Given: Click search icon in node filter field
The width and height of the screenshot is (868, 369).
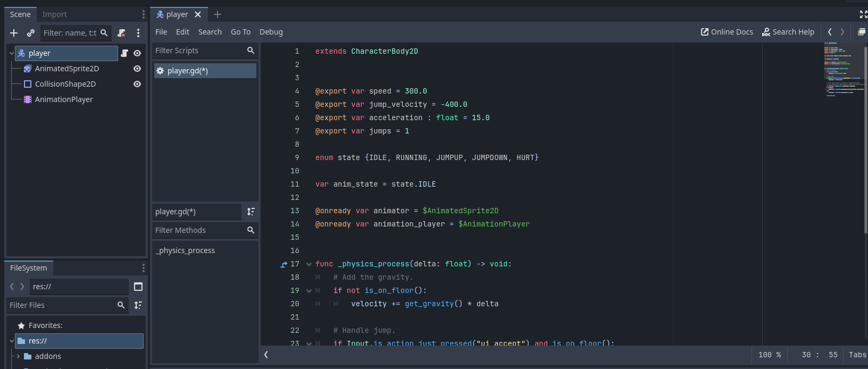Looking at the screenshot, I should [104, 33].
